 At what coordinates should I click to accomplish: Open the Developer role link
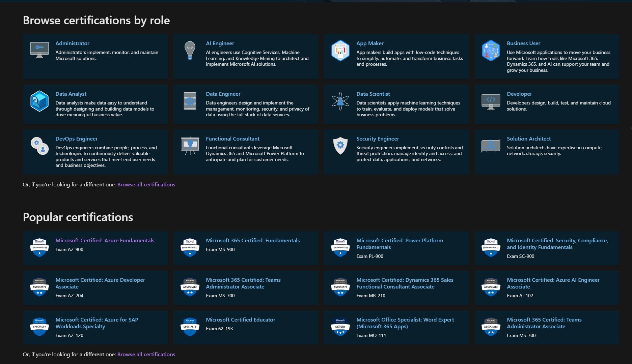pos(519,94)
